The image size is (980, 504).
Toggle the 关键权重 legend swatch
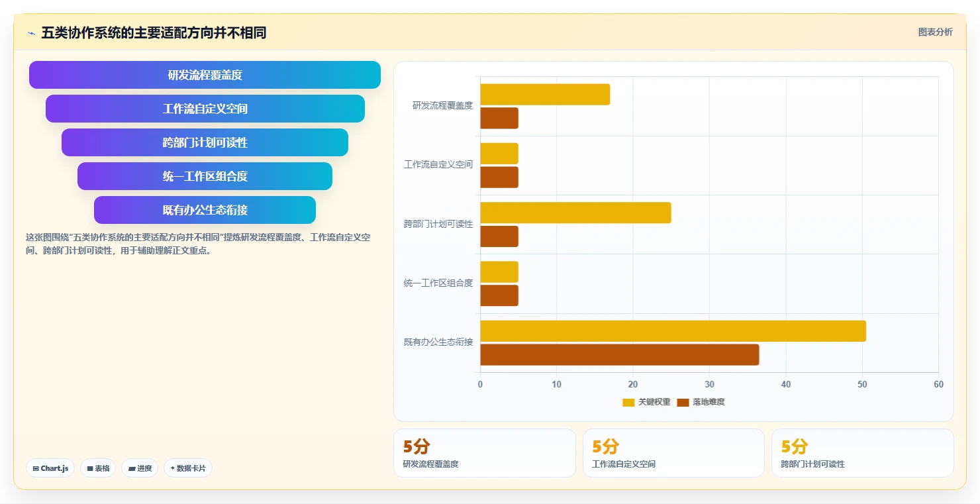click(x=628, y=402)
